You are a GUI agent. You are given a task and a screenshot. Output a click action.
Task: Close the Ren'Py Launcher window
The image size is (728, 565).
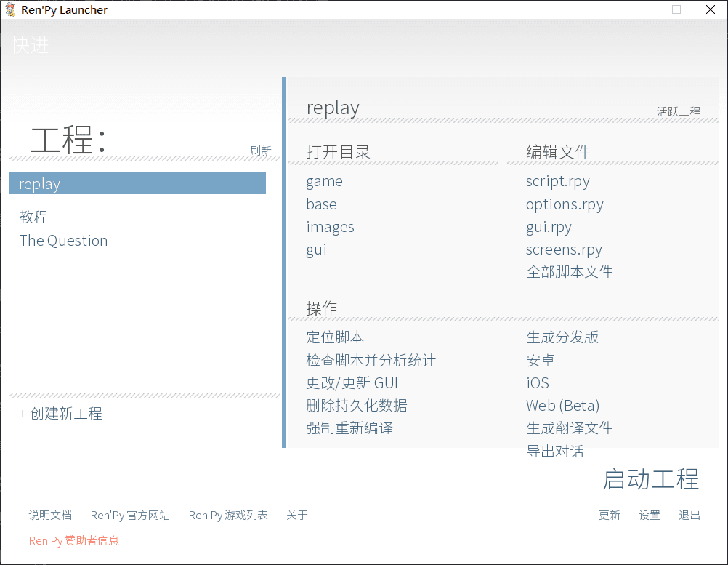(x=711, y=9)
